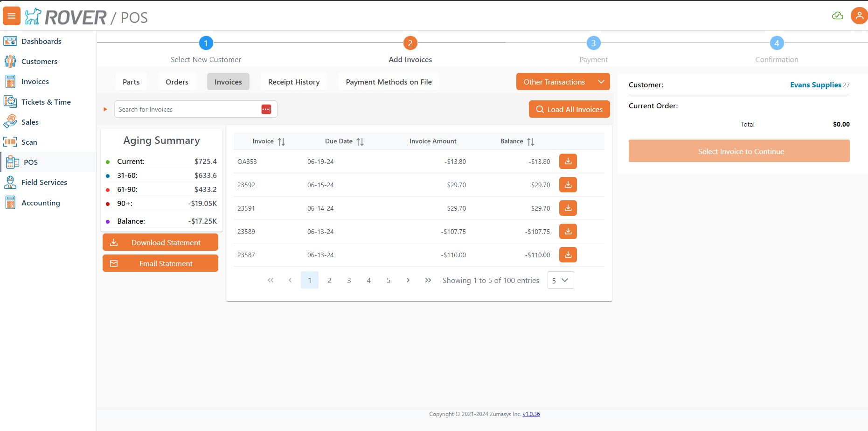Select the Parts tab
This screenshot has width=868, height=431.
click(131, 81)
